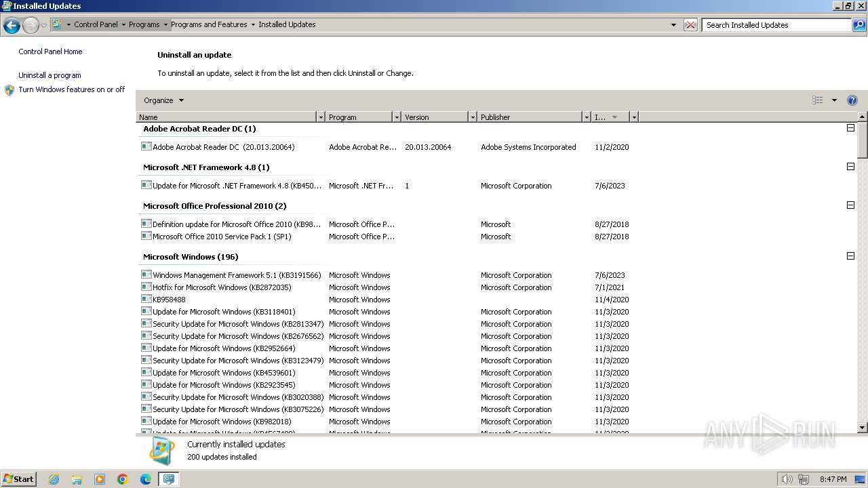Click the vertical scrollbar up arrow

click(863, 117)
